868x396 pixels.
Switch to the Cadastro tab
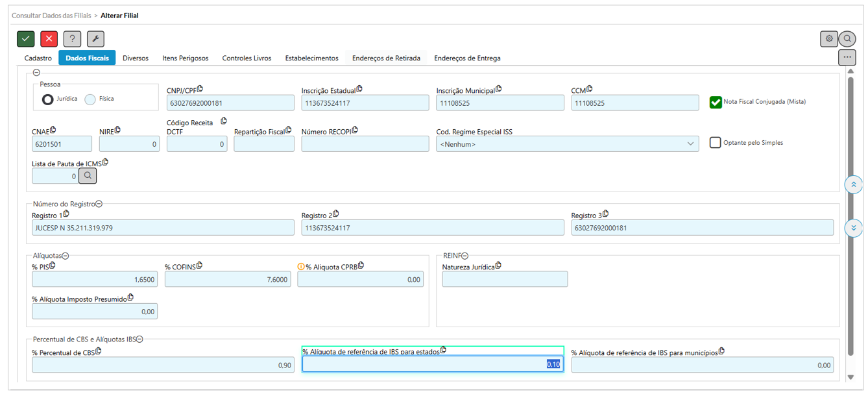click(38, 58)
